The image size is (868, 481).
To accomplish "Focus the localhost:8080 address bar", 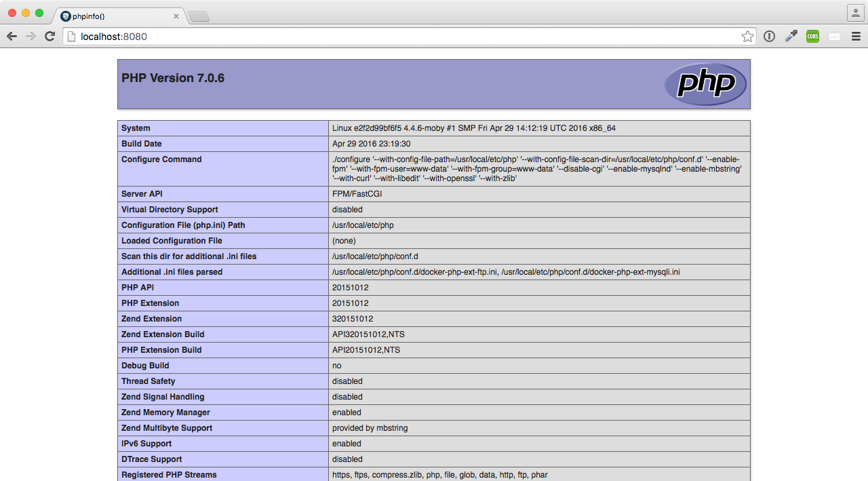I will (x=409, y=37).
